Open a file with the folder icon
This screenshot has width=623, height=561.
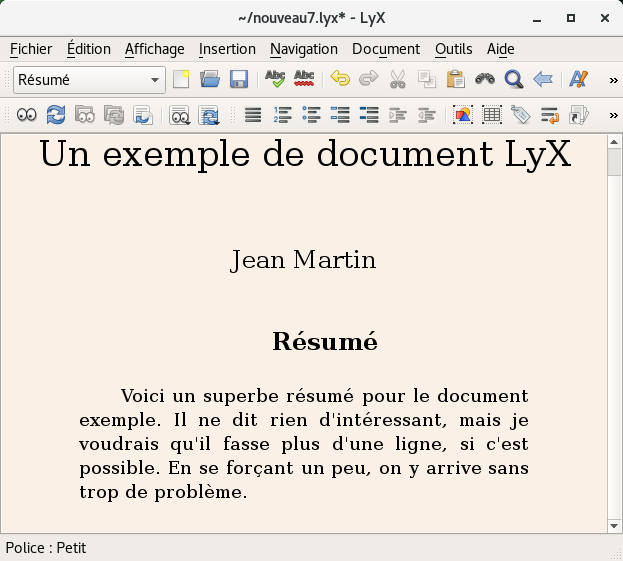pos(210,79)
